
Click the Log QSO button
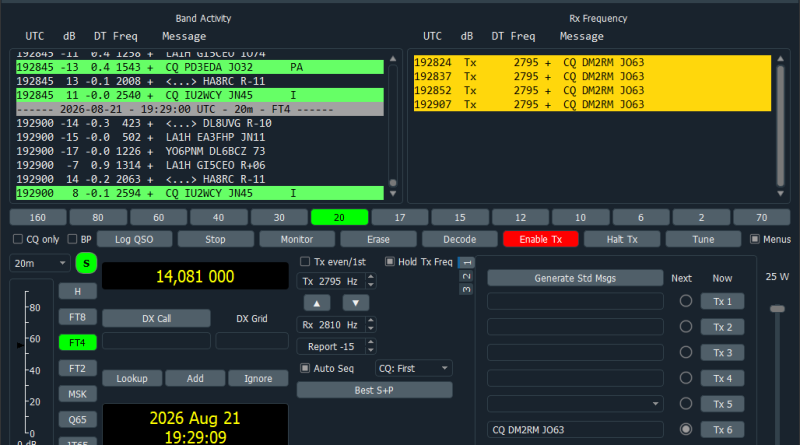(134, 239)
